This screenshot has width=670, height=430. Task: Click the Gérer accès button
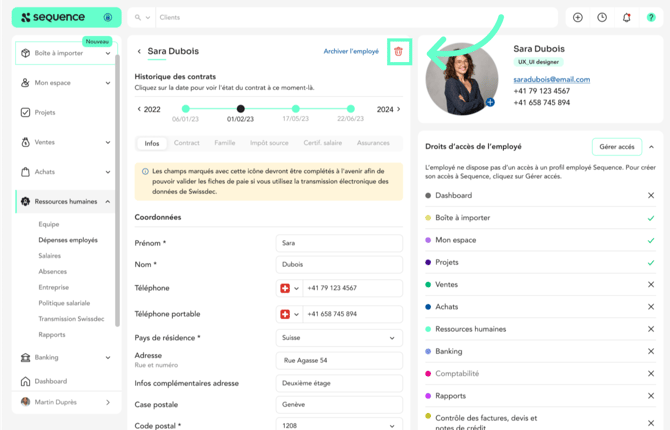click(x=616, y=147)
